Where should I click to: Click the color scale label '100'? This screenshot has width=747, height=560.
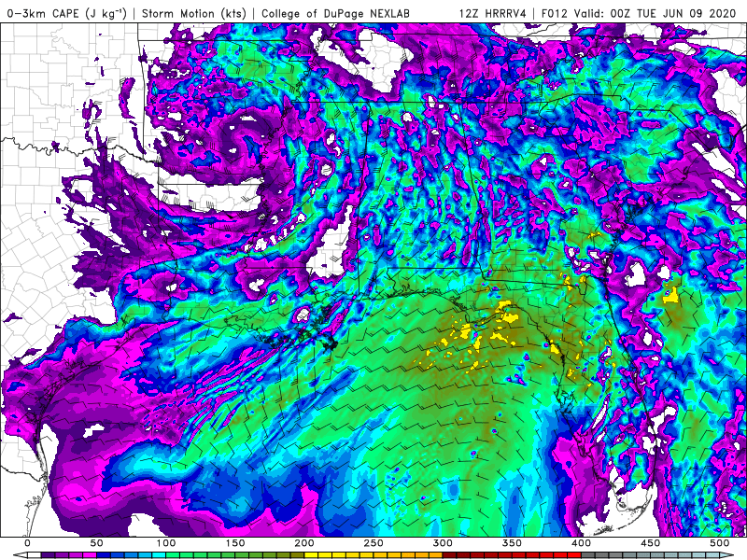[x=166, y=543]
